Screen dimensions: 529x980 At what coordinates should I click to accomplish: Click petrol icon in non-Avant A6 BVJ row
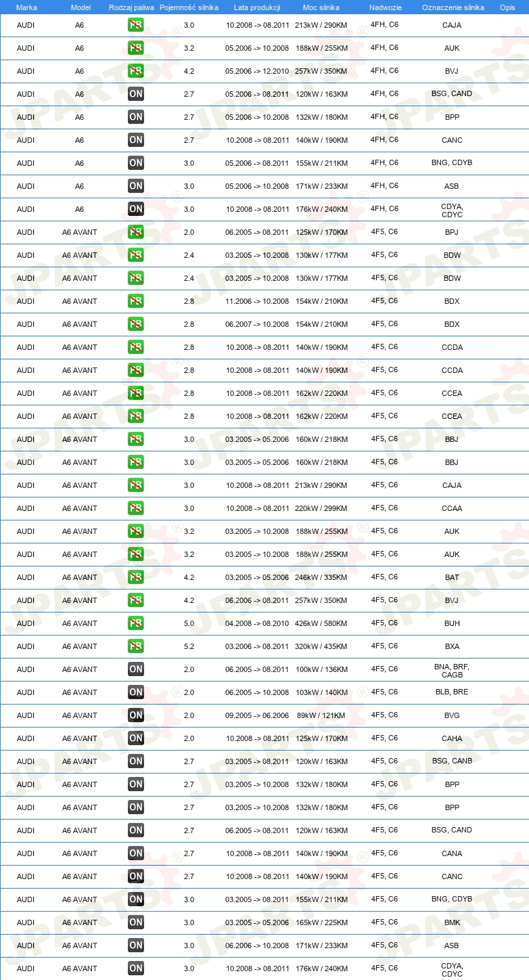coord(136,72)
